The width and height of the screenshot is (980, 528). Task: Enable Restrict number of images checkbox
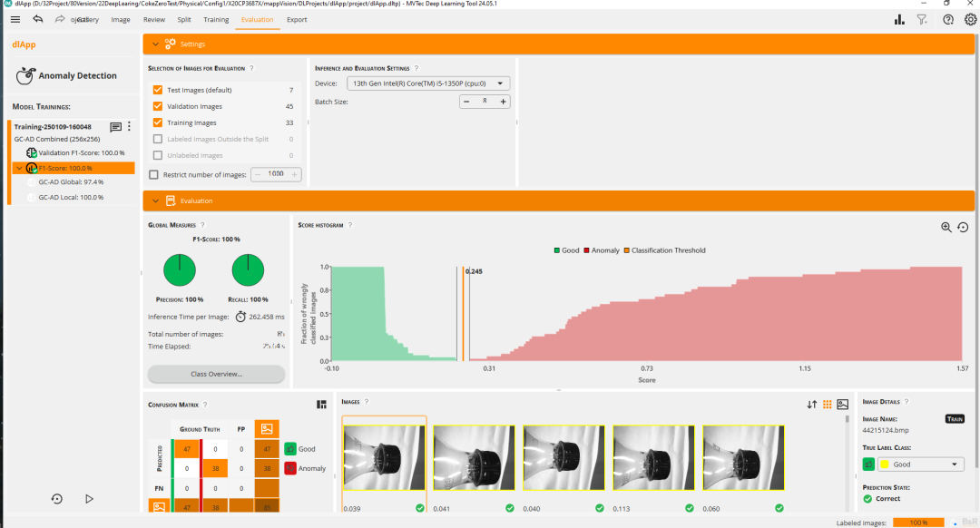pyautogui.click(x=153, y=174)
